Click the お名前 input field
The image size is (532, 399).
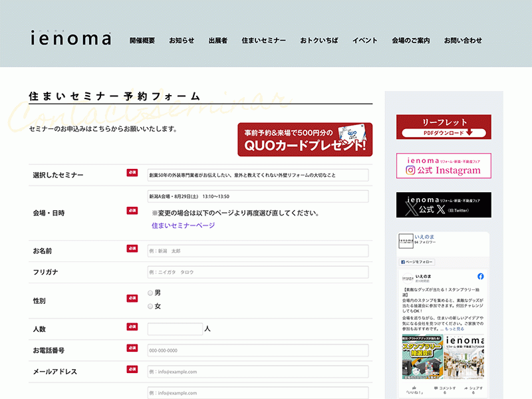coord(258,251)
